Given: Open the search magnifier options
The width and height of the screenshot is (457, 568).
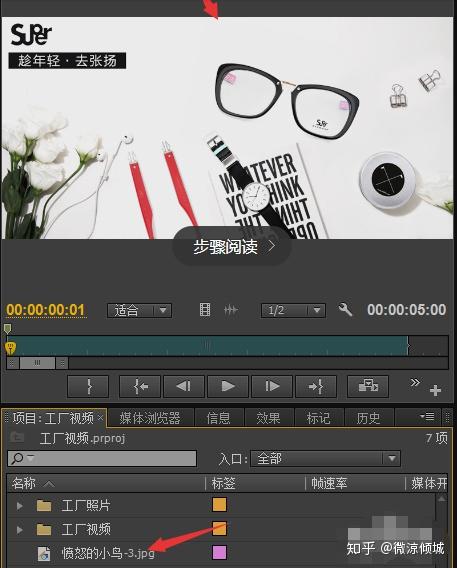Looking at the screenshot, I should click(x=22, y=459).
